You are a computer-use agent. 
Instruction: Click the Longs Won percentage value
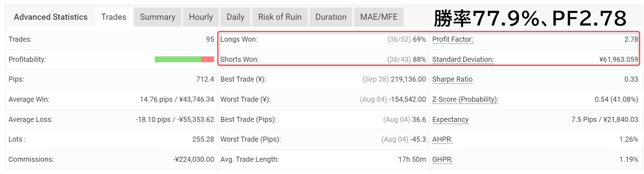click(x=419, y=39)
